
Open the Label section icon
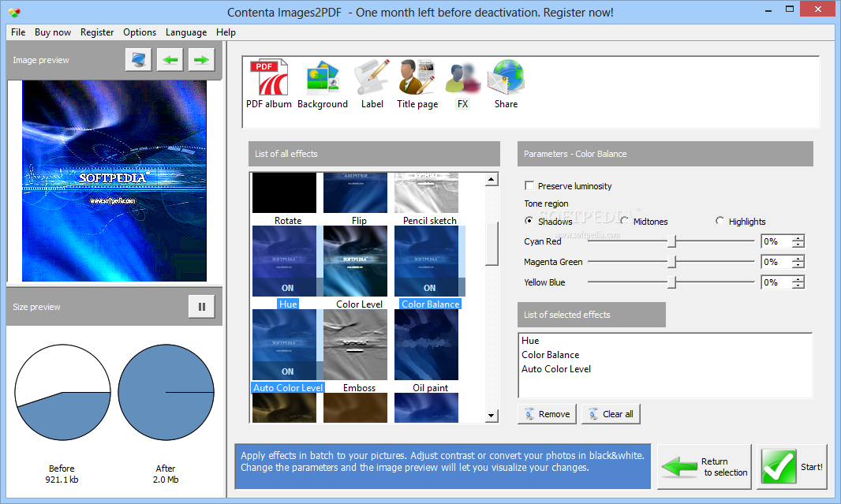coord(372,84)
